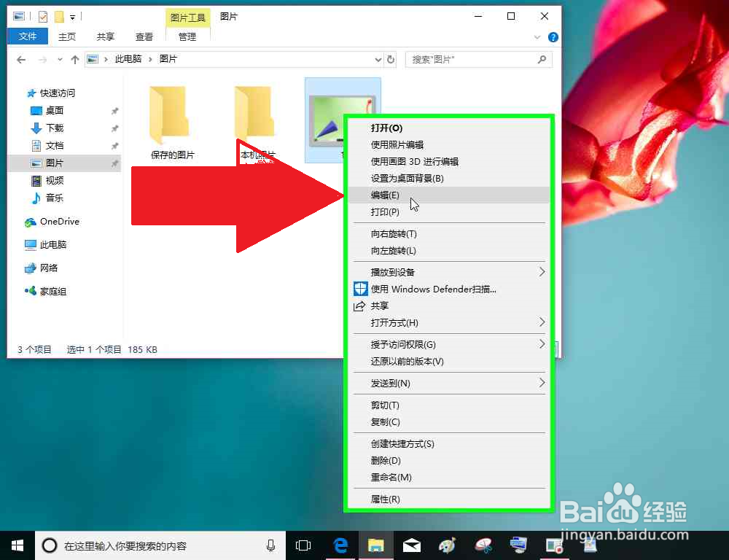Open the Windows Start menu

(x=17, y=545)
